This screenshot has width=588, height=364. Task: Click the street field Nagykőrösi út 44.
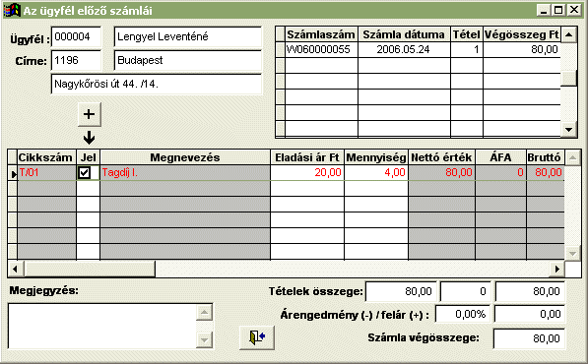click(x=156, y=84)
